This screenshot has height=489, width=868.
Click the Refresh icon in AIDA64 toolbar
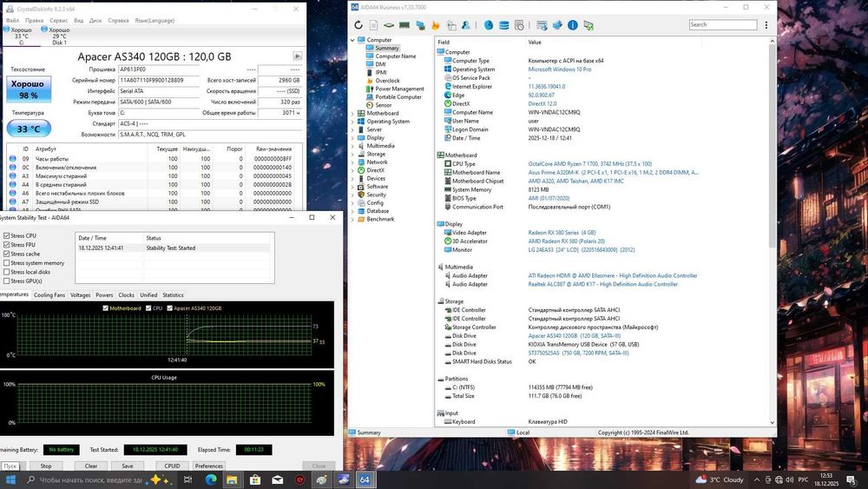[358, 25]
